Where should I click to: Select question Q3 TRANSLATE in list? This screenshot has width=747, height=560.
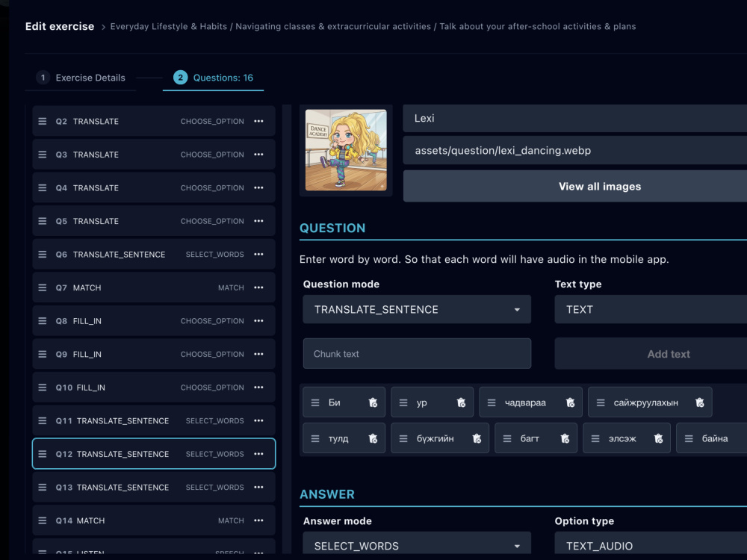click(154, 155)
